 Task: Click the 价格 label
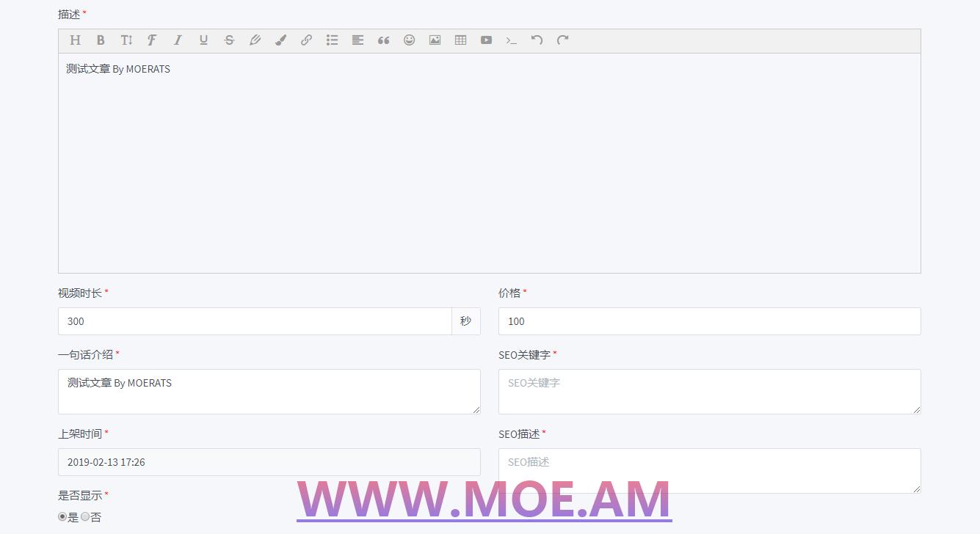[x=509, y=293]
